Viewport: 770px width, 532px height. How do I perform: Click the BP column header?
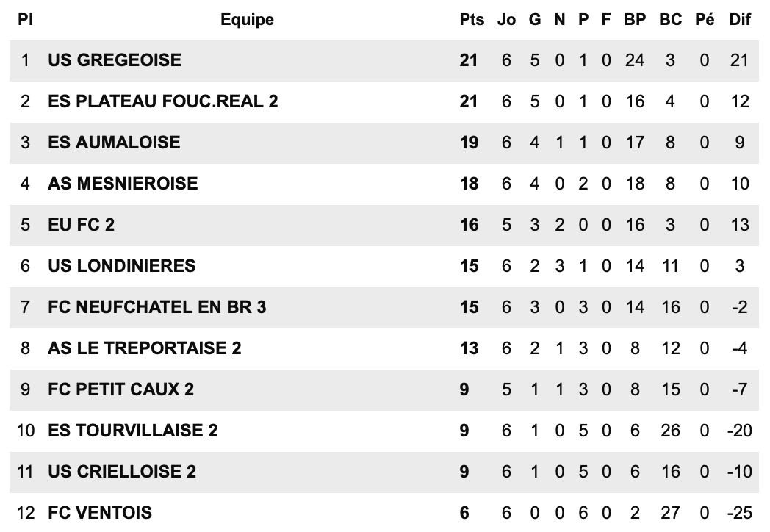635,20
